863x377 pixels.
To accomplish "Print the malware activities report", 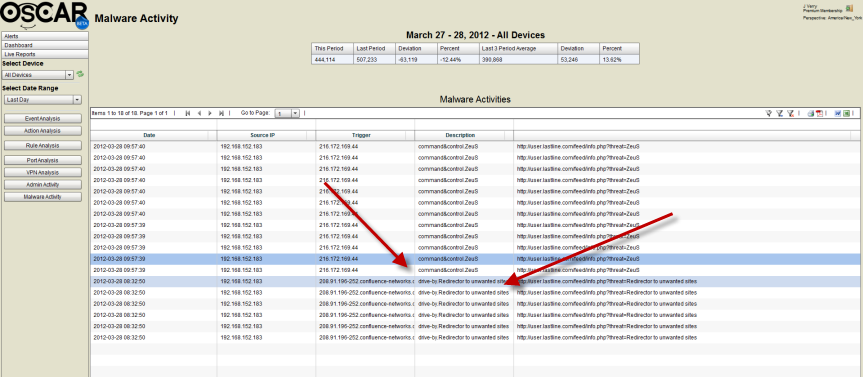I will [810, 113].
